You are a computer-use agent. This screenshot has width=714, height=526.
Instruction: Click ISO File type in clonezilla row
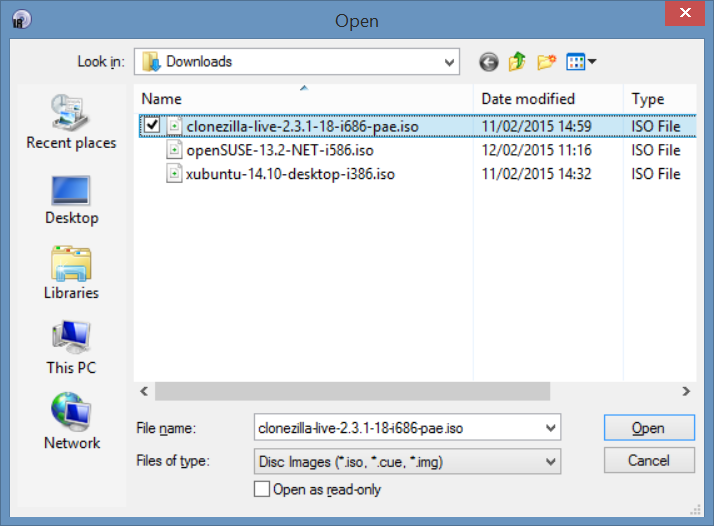pos(656,126)
